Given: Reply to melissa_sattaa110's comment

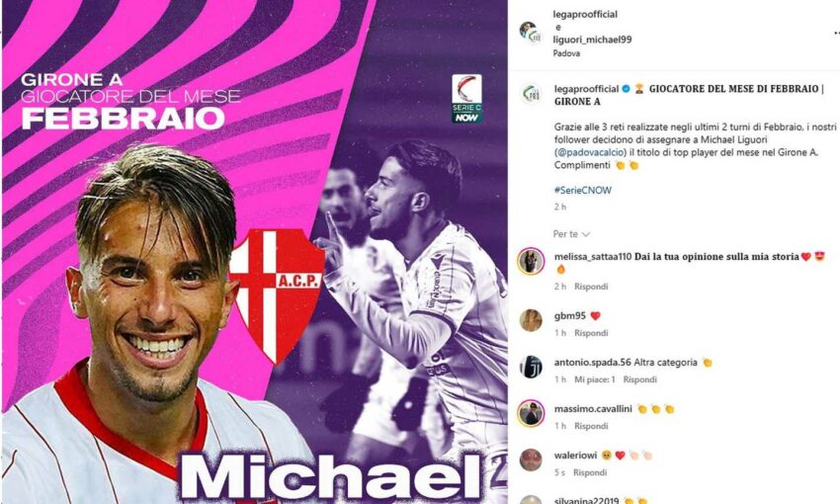Looking at the screenshot, I should click(x=591, y=287).
